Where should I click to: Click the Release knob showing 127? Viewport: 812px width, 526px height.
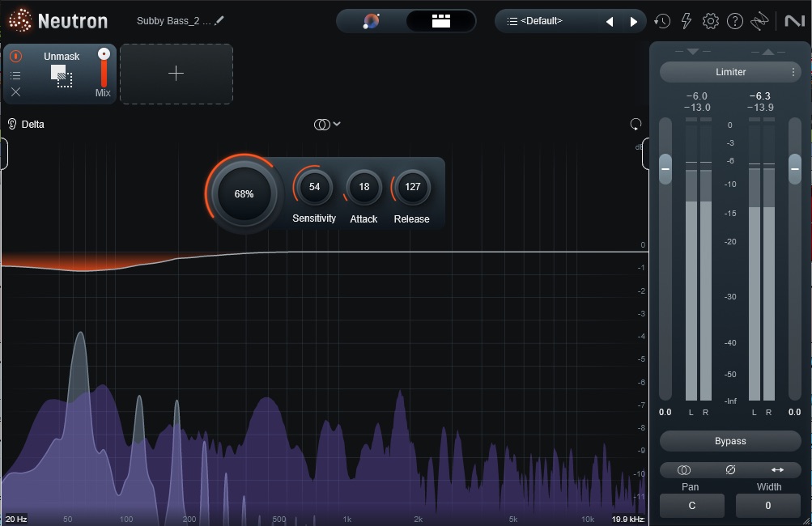(413, 187)
